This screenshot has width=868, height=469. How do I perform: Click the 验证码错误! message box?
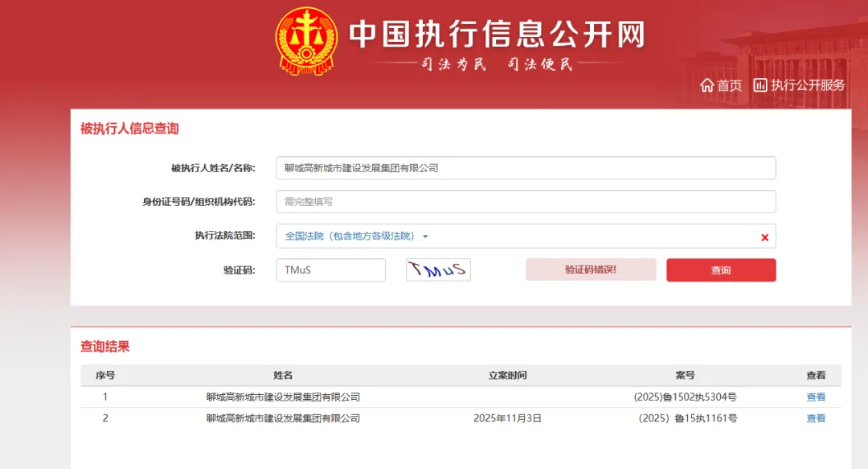coord(591,269)
